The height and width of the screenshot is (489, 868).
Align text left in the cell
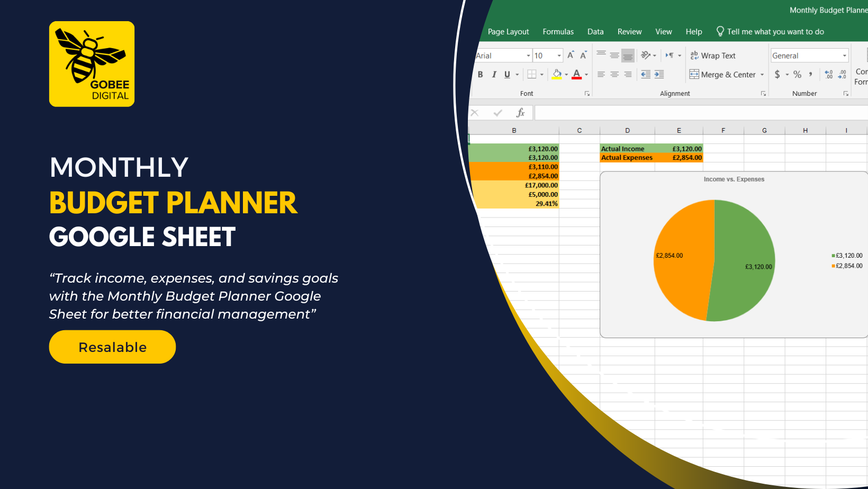601,75
